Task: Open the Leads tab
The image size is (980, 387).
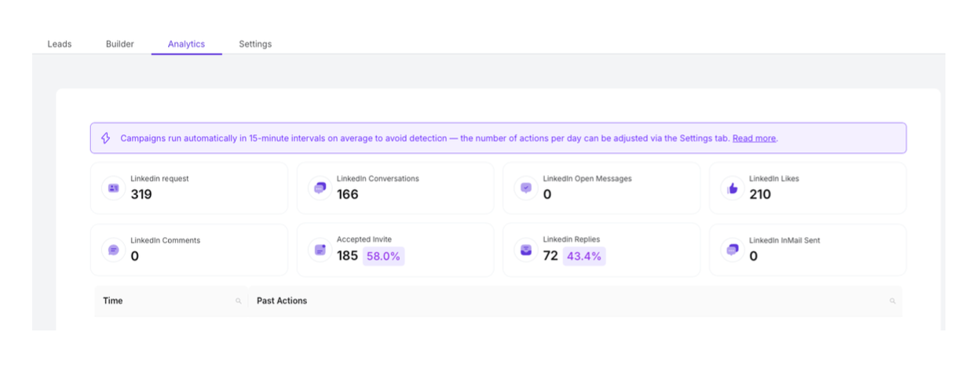Action: tap(59, 44)
